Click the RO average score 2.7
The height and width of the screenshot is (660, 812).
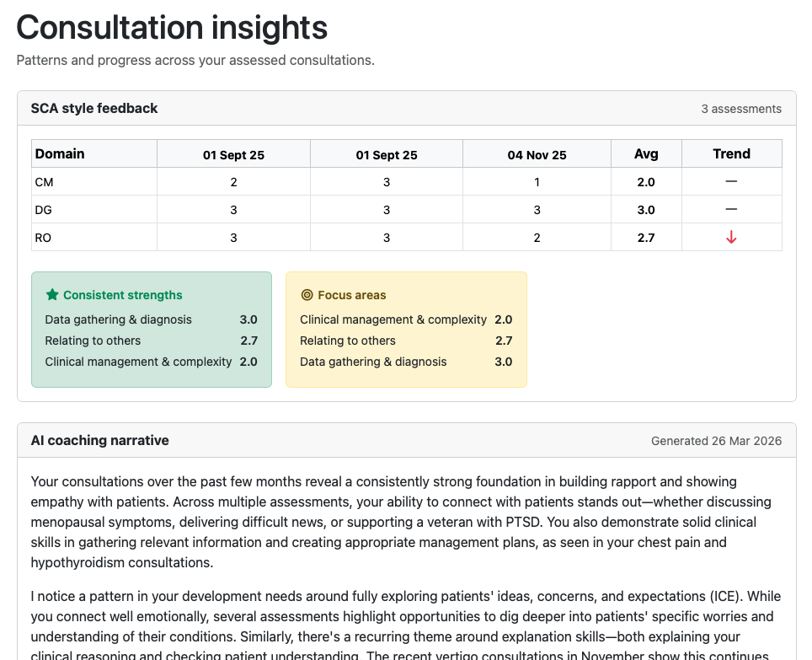646,238
